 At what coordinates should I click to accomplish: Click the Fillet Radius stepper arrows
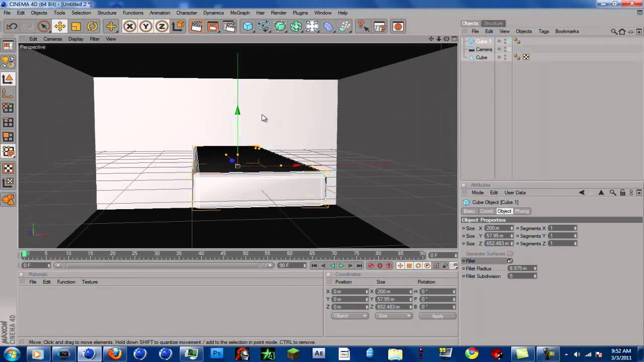pos(535,268)
